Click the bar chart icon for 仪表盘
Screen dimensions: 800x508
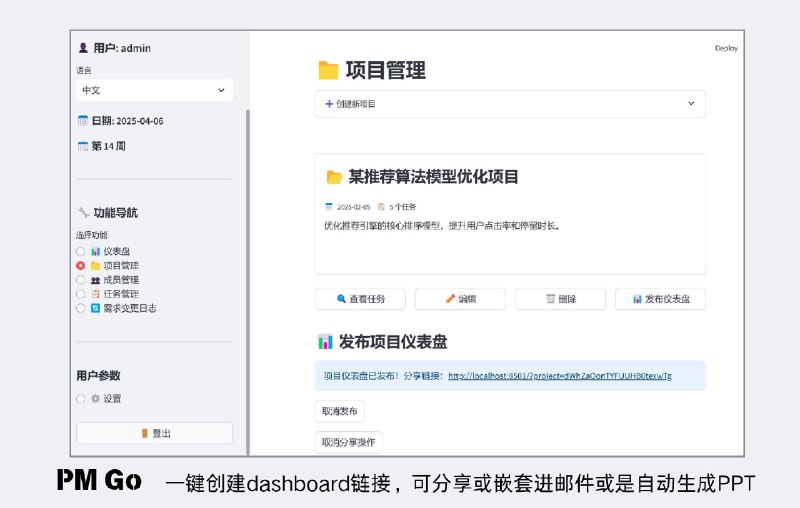(95, 251)
